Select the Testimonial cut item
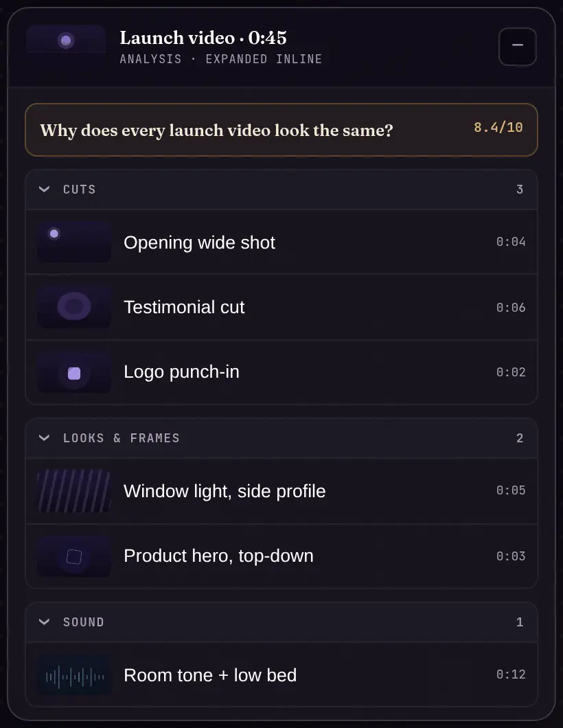The height and width of the screenshot is (728, 563). [x=281, y=307]
